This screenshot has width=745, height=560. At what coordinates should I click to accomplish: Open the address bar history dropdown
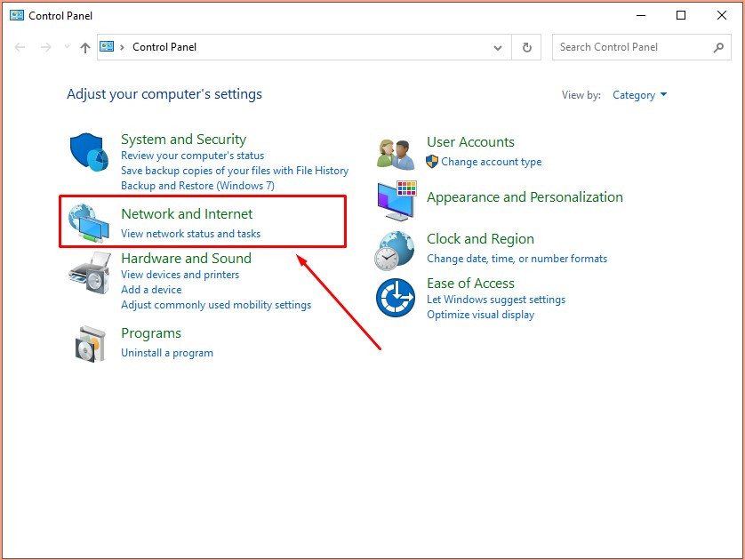click(496, 48)
